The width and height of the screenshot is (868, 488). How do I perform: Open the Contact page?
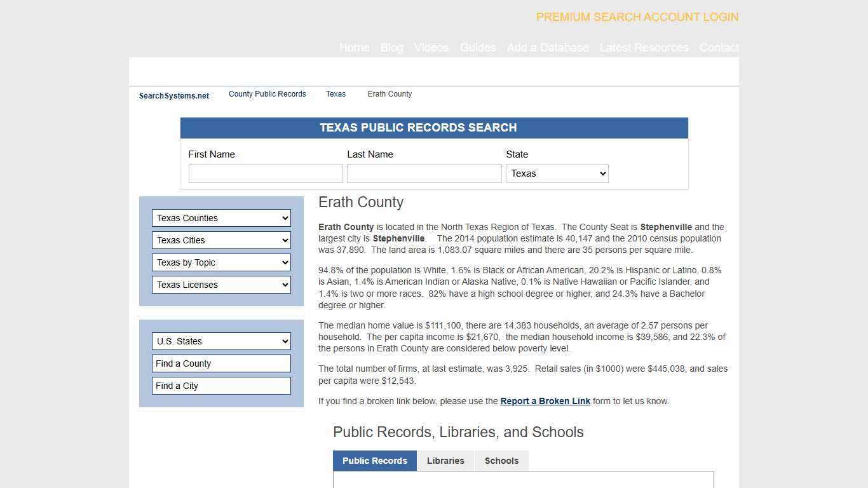pyautogui.click(x=719, y=48)
